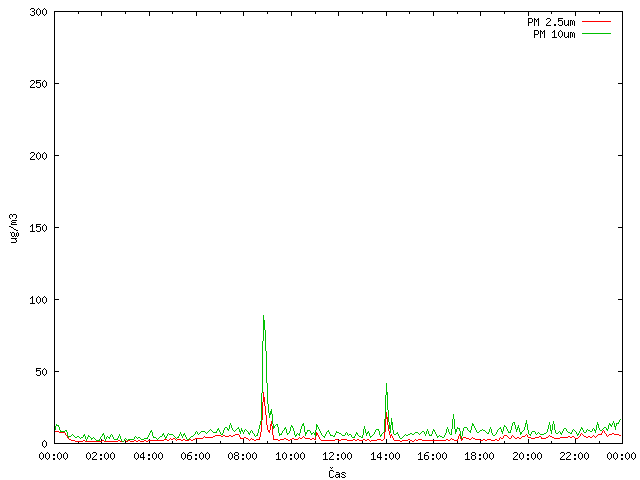Viewport: 640px width, 480px height.
Task: Click the 06:00 time label
Action: (x=196, y=456)
